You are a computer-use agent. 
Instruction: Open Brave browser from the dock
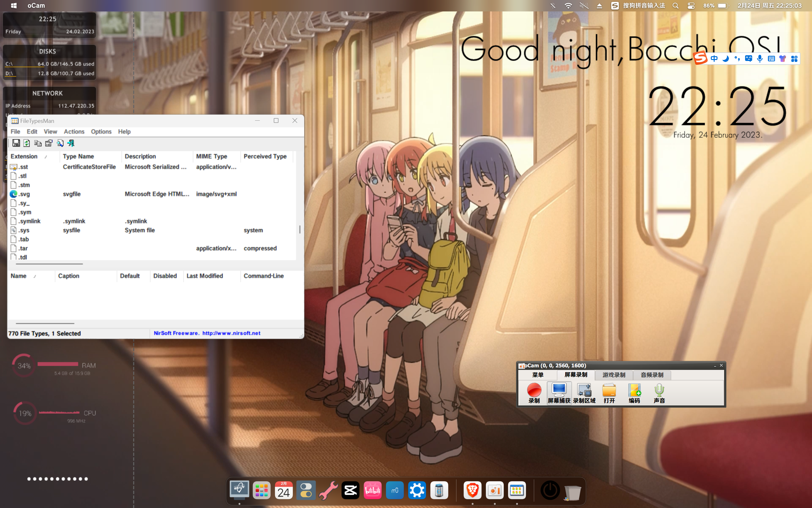[472, 490]
